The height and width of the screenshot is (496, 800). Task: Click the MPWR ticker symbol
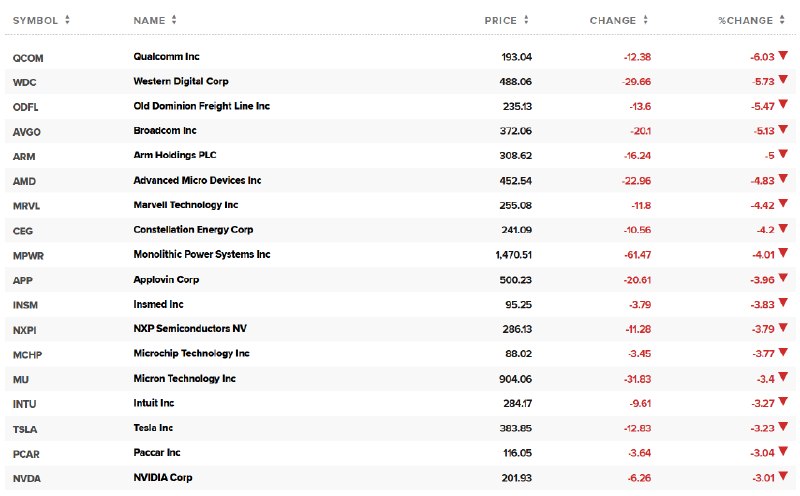tap(28, 256)
